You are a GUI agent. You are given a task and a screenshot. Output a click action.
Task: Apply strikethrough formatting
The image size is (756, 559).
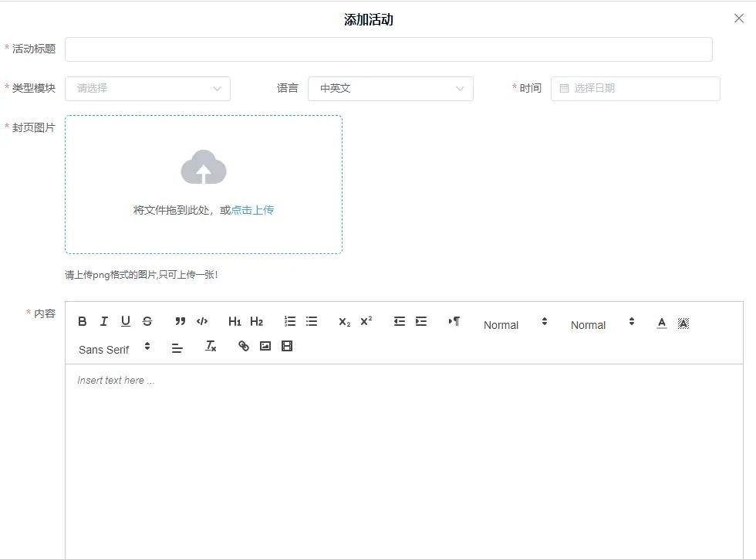pos(145,321)
